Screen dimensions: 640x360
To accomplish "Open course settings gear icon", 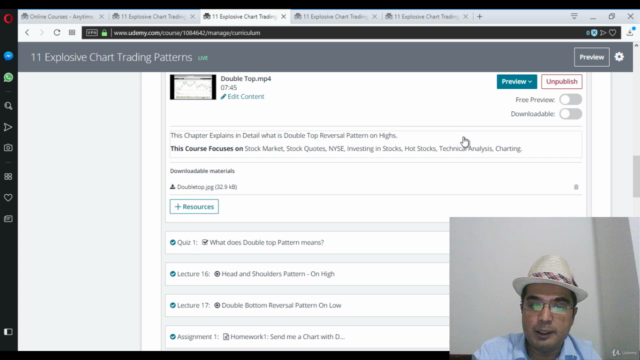I will (x=619, y=57).
